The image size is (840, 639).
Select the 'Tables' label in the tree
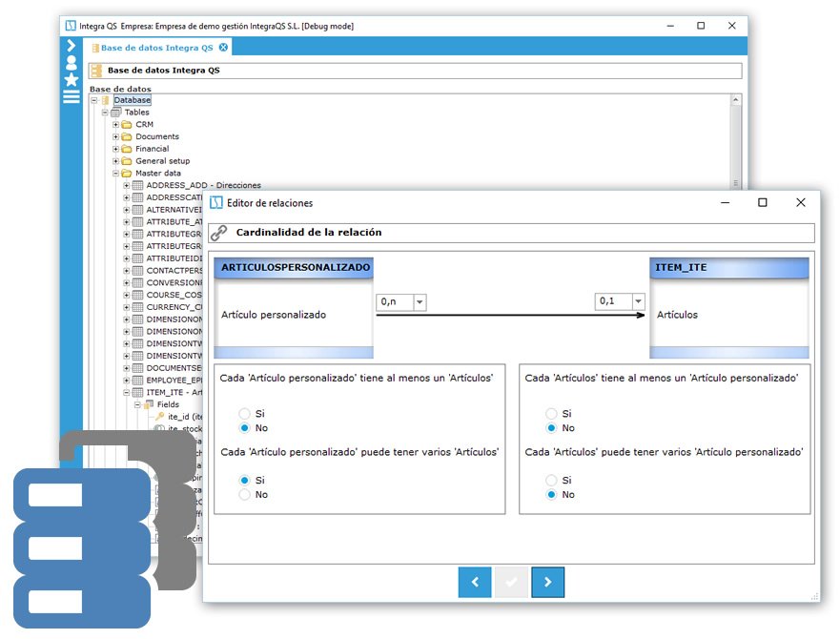137,113
